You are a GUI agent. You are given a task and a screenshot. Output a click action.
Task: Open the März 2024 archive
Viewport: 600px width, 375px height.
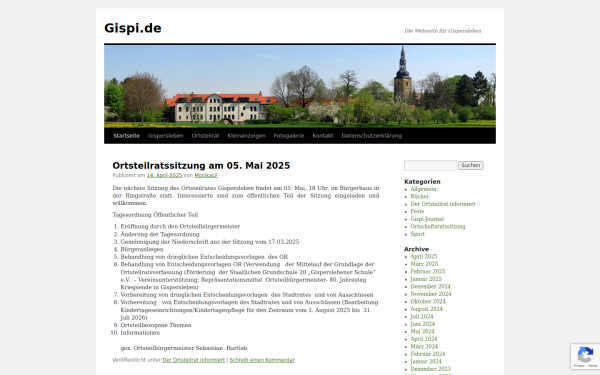(x=424, y=347)
